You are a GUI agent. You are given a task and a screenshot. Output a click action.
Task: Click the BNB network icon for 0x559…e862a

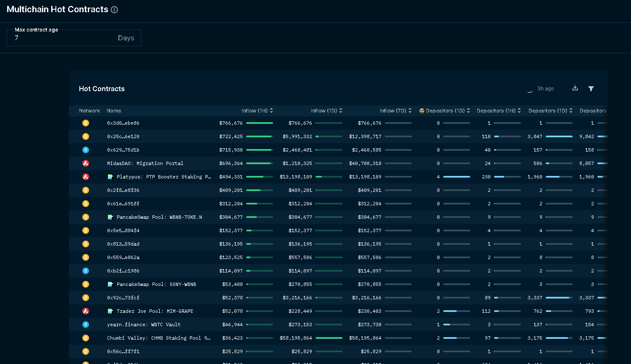pos(86,257)
